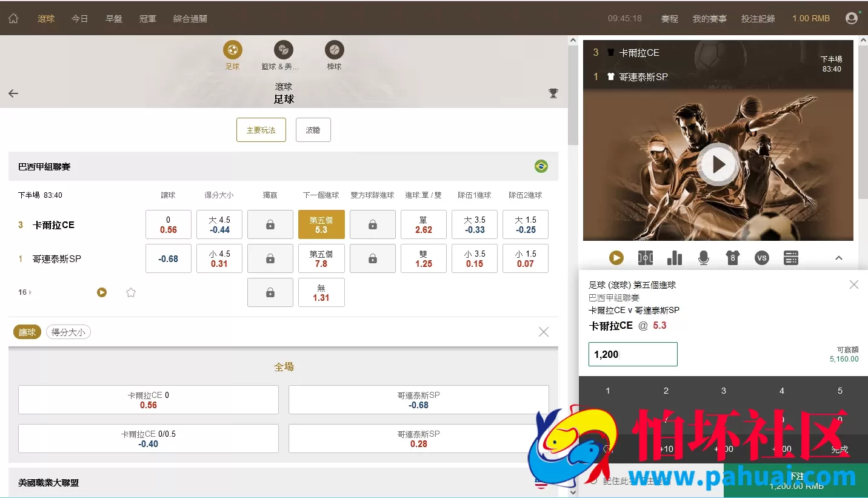Open 投注記錄 from the top menu
The width and height of the screenshot is (868, 498).
tap(758, 18)
